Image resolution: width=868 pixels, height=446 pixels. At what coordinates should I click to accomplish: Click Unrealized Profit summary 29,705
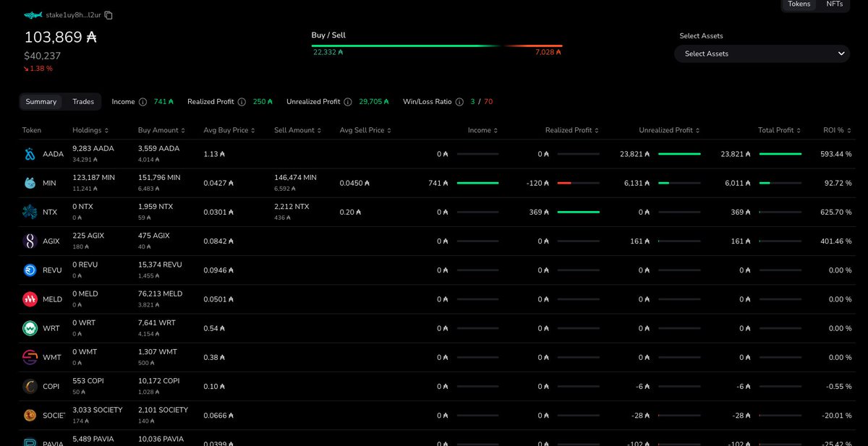pos(375,102)
